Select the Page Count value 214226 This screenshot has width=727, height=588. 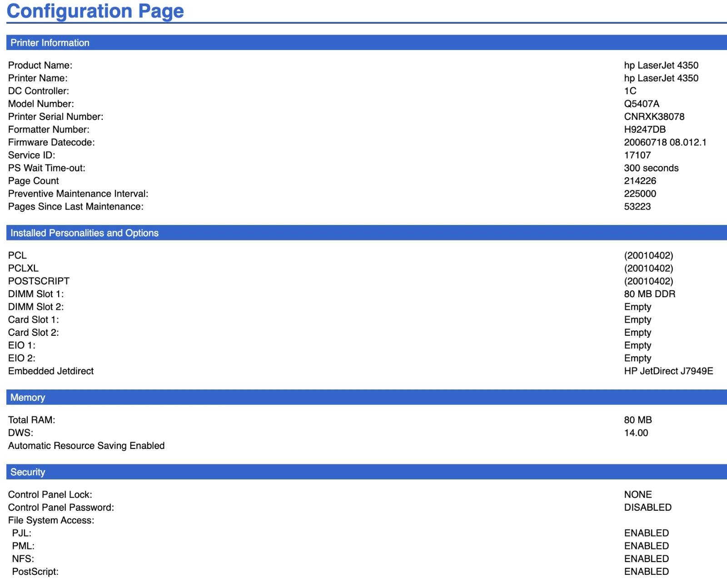click(x=640, y=181)
